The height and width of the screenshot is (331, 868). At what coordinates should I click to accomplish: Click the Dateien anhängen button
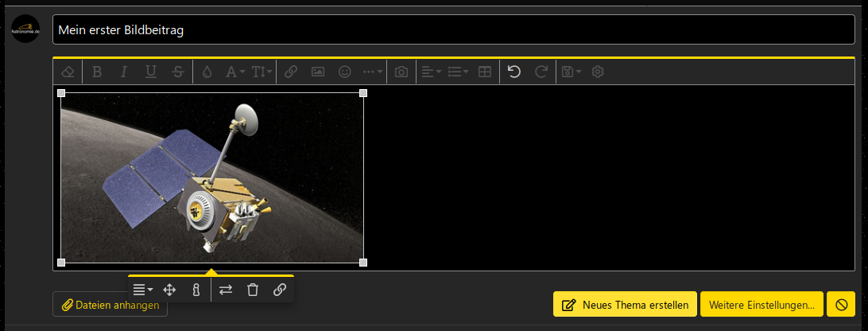[110, 305]
